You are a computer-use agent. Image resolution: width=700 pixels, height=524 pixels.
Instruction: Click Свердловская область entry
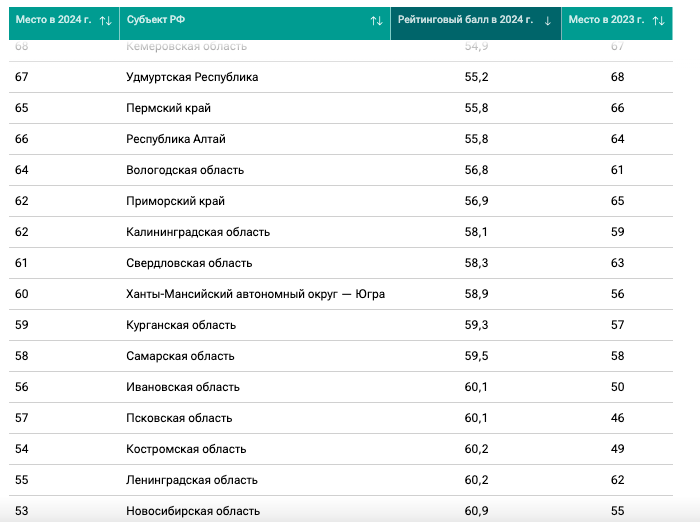[189, 263]
